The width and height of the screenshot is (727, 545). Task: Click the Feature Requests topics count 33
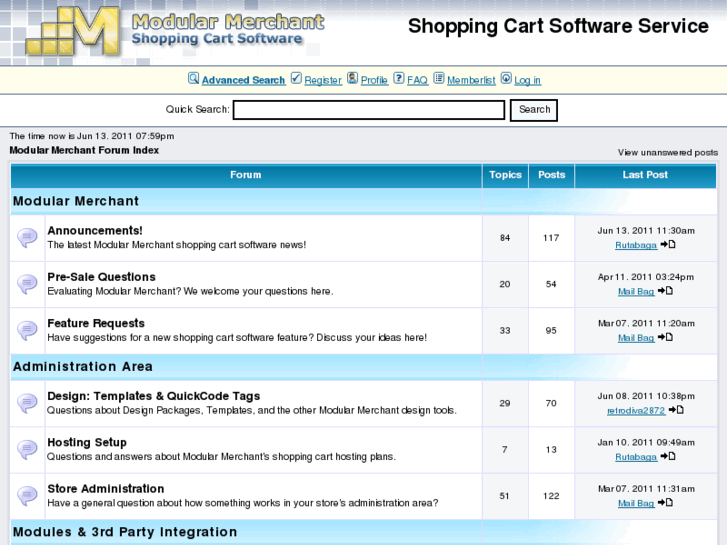pos(505,331)
